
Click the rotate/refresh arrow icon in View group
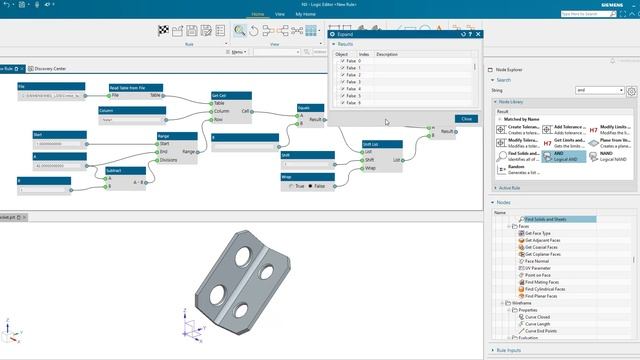coord(254,31)
